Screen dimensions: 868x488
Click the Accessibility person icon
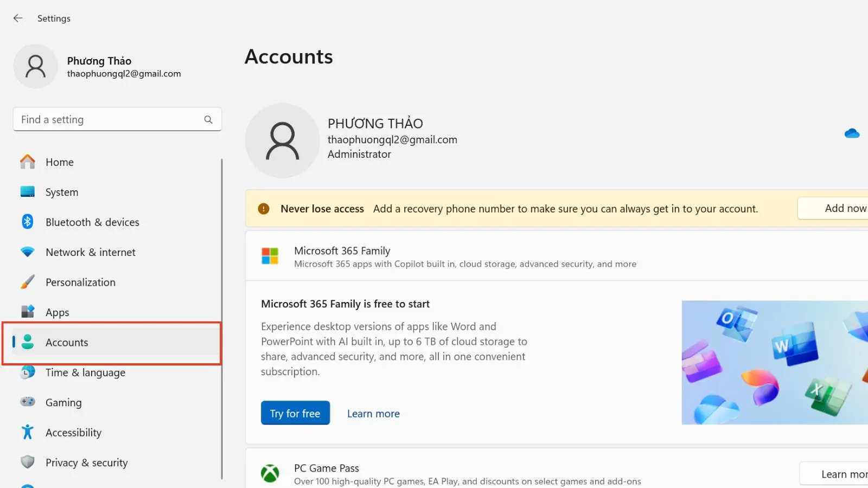pos(27,432)
